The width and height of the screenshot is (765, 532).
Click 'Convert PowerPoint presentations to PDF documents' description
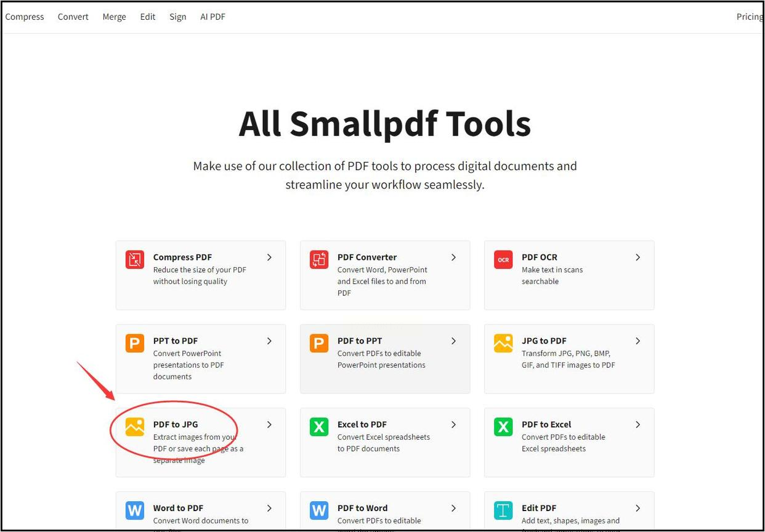pos(188,365)
